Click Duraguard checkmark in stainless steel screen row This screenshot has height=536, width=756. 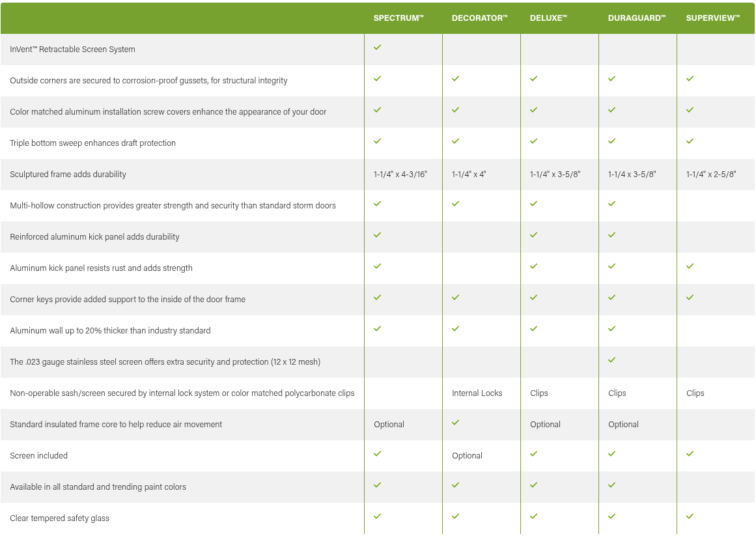(x=612, y=360)
